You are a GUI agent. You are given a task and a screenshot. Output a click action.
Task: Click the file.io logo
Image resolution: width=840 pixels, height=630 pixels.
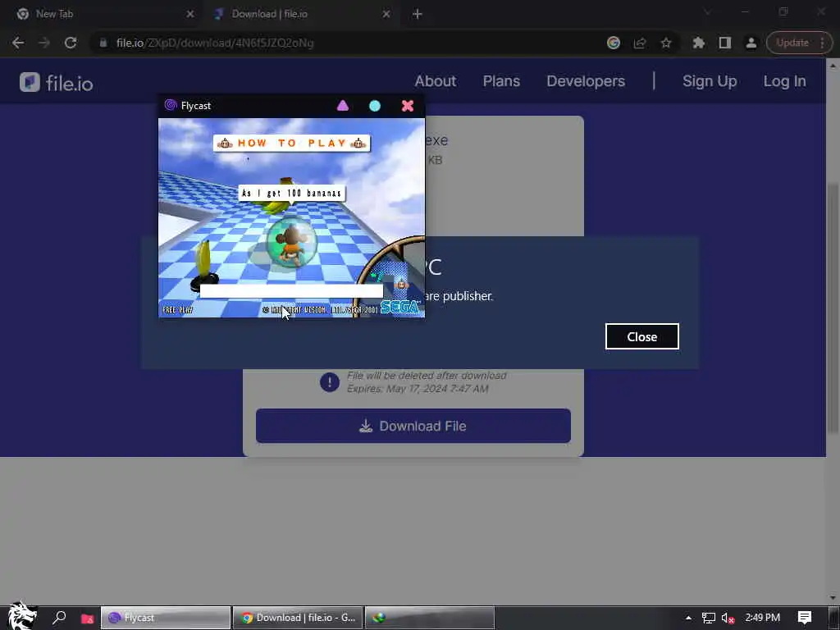[x=57, y=83]
